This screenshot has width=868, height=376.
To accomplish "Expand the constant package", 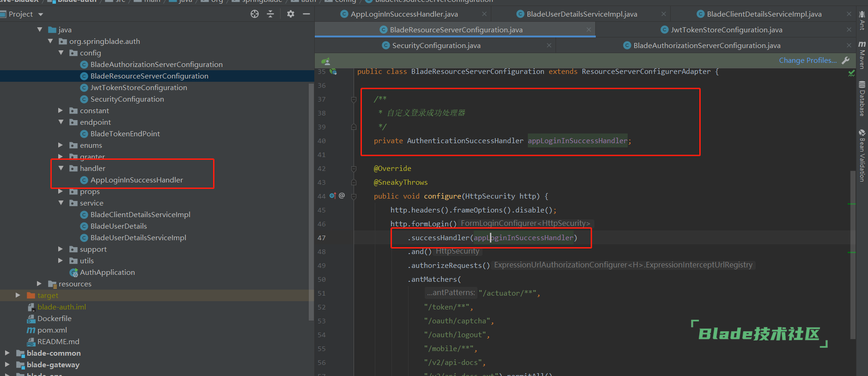I will (61, 110).
